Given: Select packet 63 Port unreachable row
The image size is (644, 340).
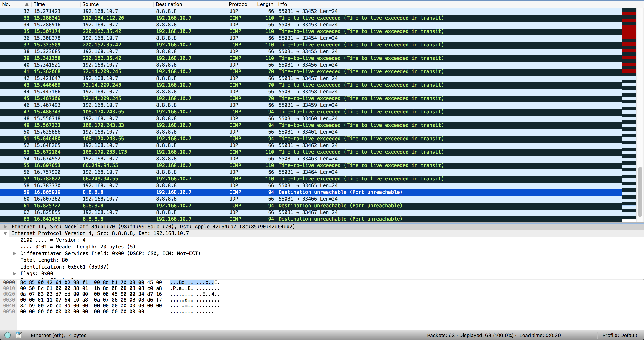Looking at the screenshot, I should pyautogui.click(x=311, y=219).
